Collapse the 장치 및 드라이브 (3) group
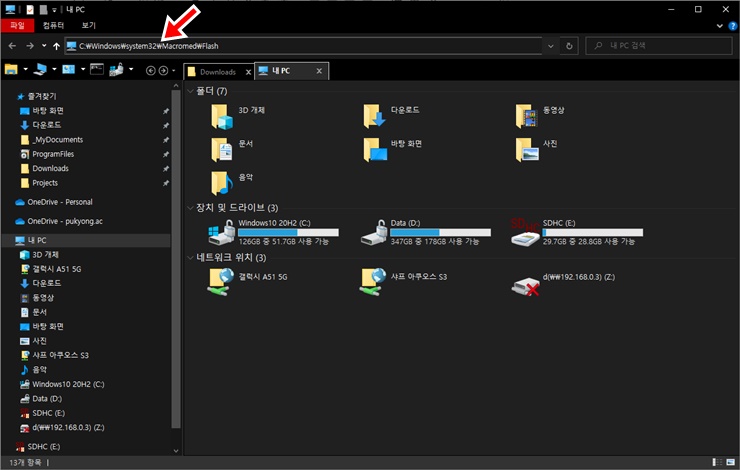 click(191, 208)
